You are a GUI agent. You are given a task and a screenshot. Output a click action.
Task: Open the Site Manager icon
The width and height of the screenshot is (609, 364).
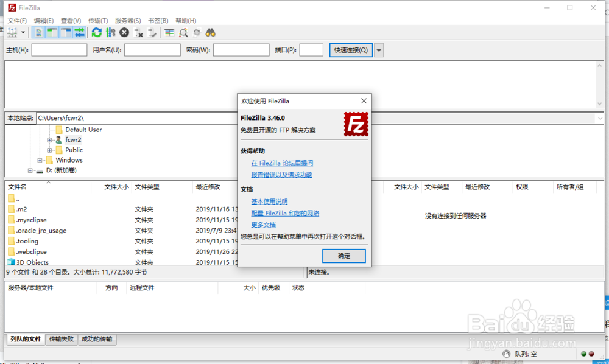click(12, 33)
